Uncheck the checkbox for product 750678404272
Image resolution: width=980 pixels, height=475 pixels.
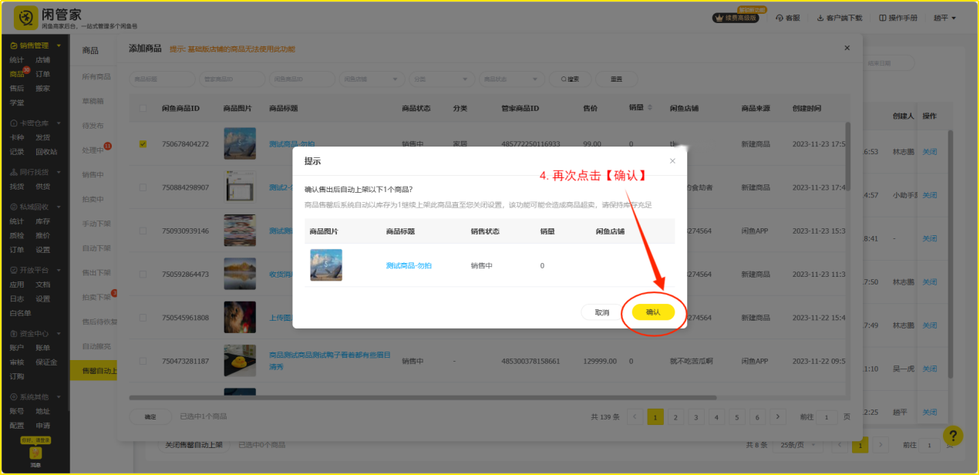coord(143,144)
